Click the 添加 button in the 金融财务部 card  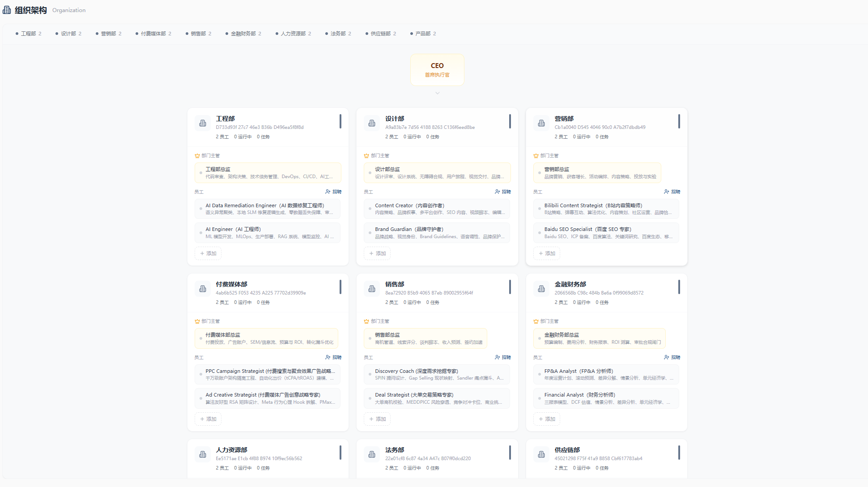(x=547, y=419)
